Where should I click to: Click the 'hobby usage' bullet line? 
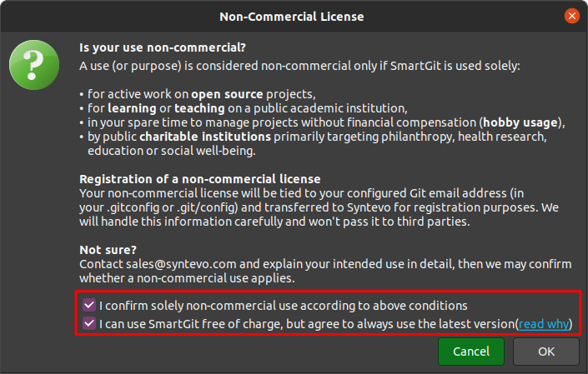[x=322, y=122]
